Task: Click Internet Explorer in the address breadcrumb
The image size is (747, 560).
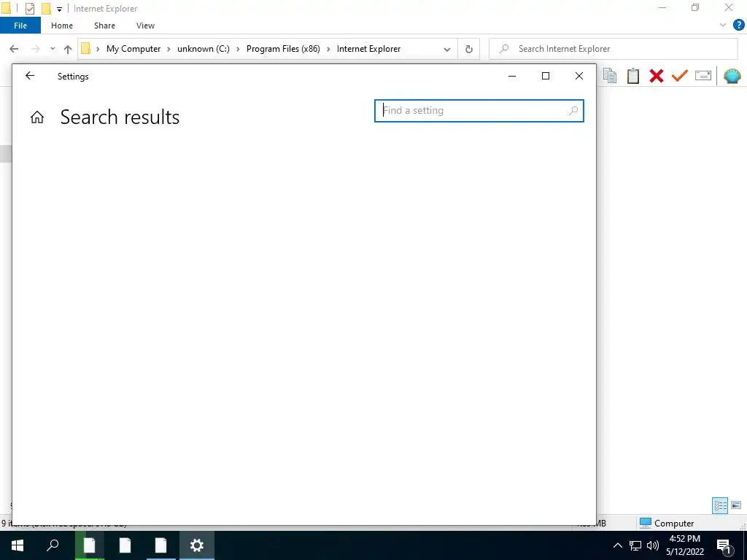Action: pos(368,49)
